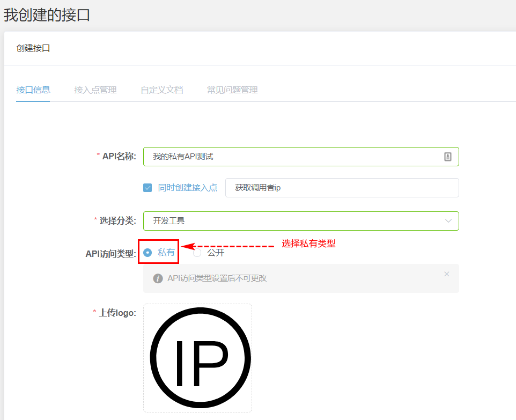Click the 我创建的接口 page title

click(x=47, y=15)
